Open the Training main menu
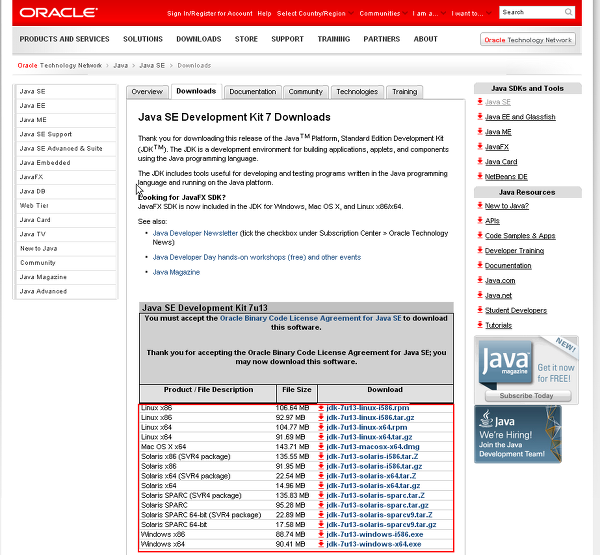The image size is (600, 555). coord(334,39)
